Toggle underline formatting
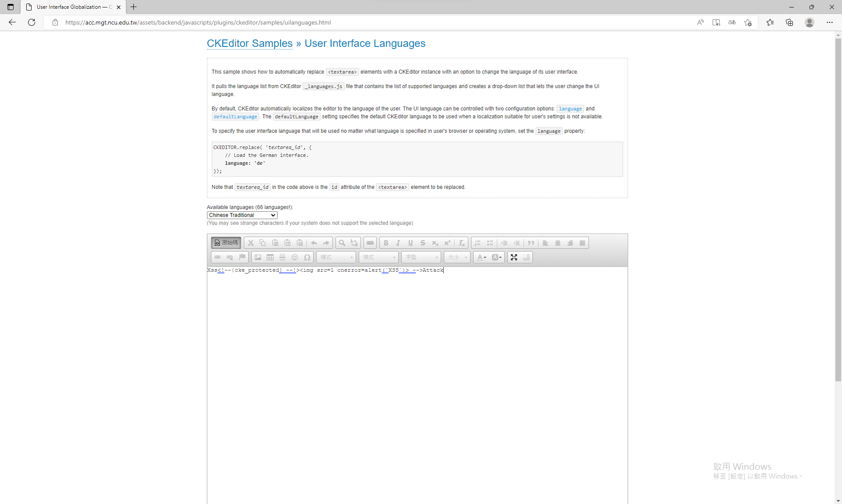The image size is (842, 504). tap(410, 243)
